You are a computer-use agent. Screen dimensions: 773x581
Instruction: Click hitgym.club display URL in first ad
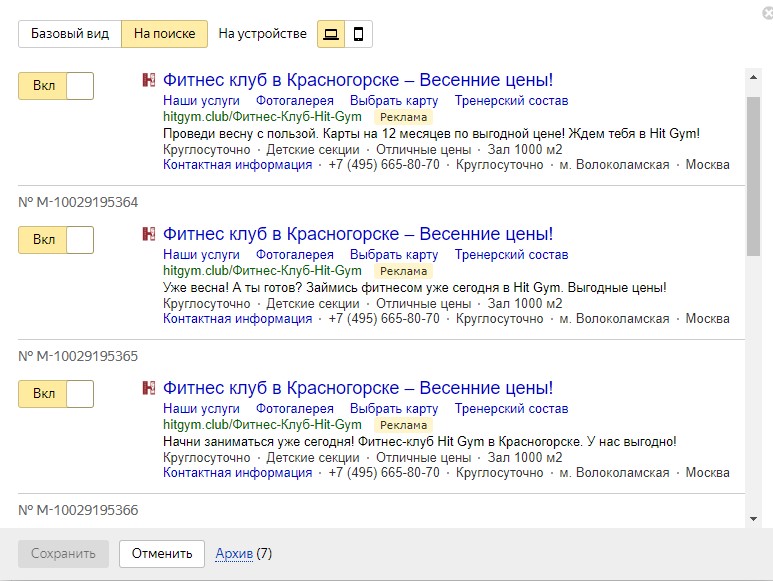262,117
